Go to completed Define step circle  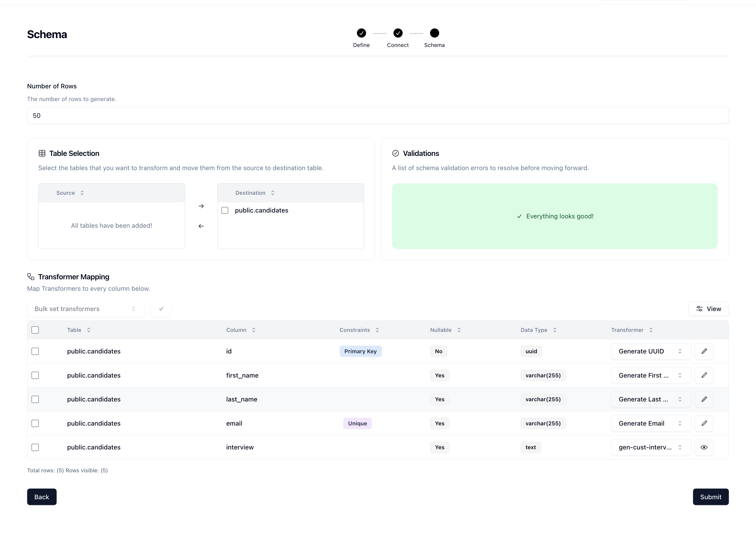pyautogui.click(x=361, y=33)
